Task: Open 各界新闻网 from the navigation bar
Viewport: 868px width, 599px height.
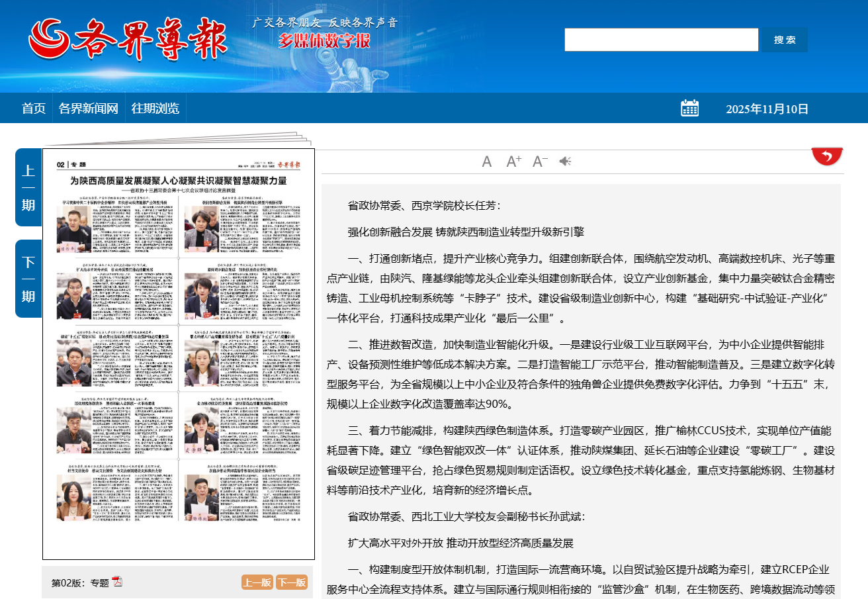Action: 89,109
